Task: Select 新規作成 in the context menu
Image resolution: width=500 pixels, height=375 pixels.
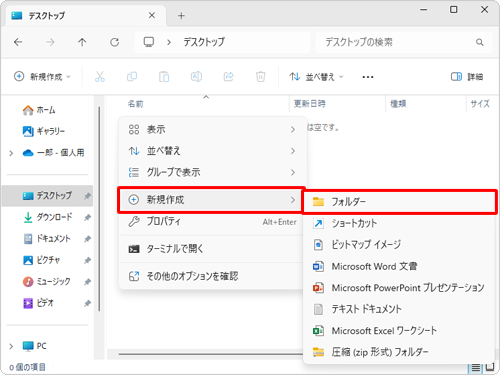Action: pos(211,200)
